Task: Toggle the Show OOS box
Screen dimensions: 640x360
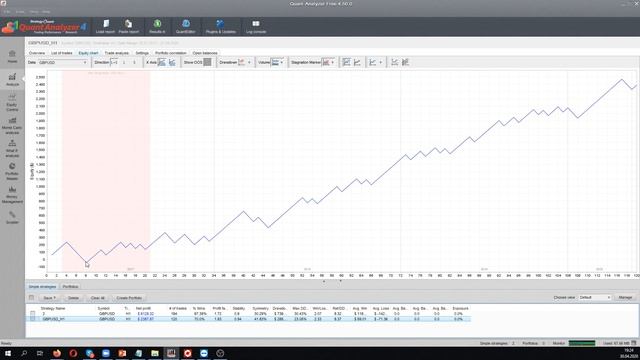Action: coord(207,62)
